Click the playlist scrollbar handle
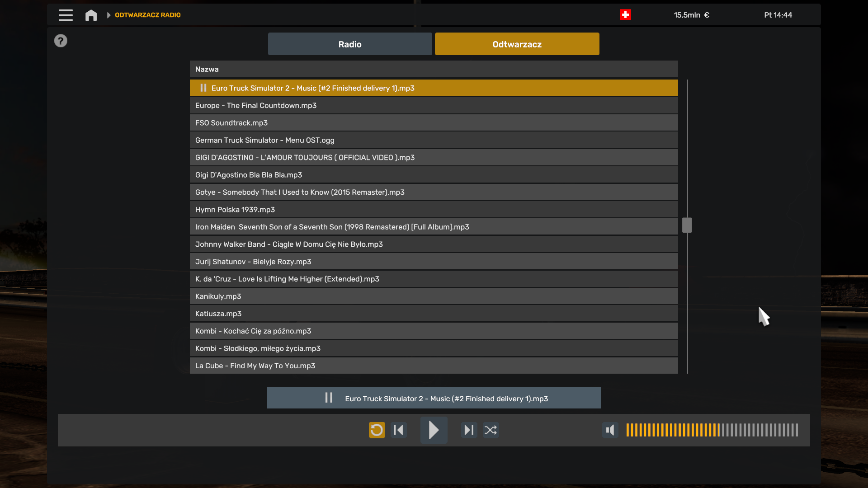Image resolution: width=868 pixels, height=488 pixels. coord(687,225)
